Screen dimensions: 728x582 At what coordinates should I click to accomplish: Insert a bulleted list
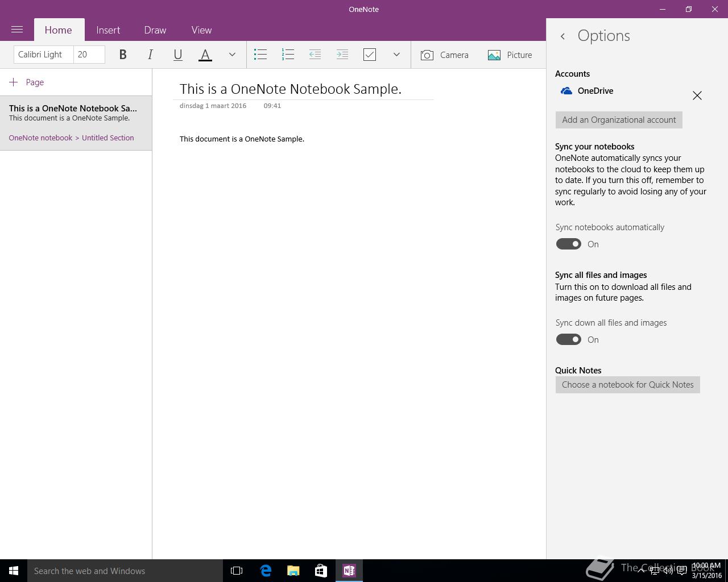[x=260, y=55]
